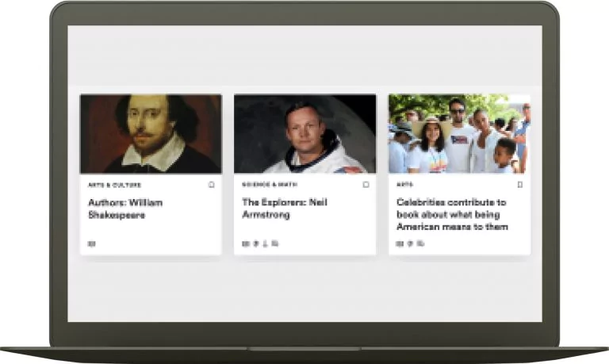This screenshot has width=609, height=364.
Task: Click the lone icon below Shakespeare title
Action: click(x=92, y=244)
